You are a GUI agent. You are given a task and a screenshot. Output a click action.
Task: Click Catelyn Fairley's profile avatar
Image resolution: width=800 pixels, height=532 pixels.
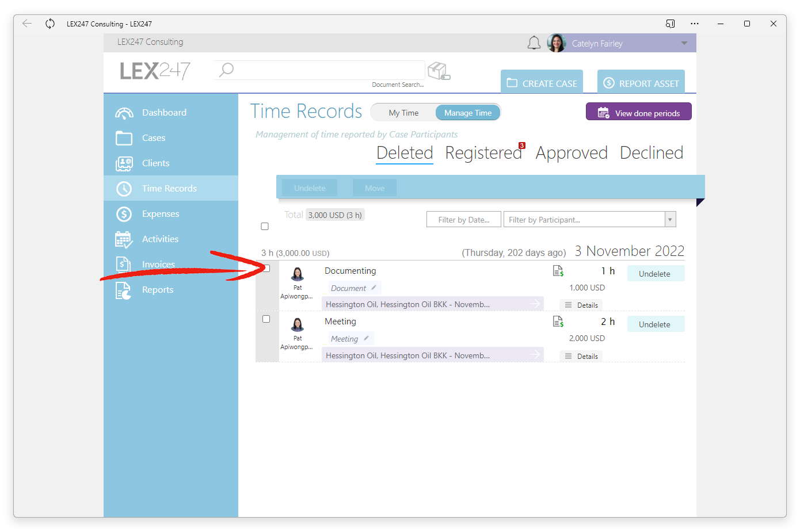[x=556, y=43]
